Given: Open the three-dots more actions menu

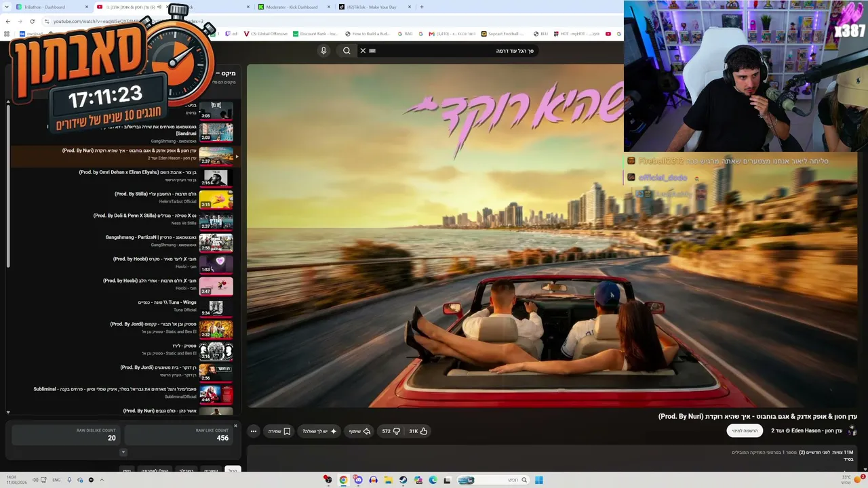Looking at the screenshot, I should (254, 431).
